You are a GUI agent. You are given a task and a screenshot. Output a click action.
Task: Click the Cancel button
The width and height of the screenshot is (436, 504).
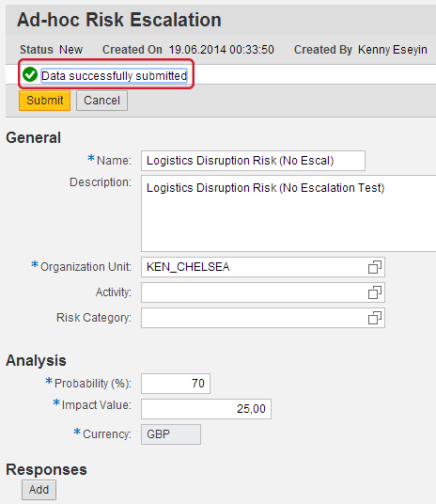click(101, 101)
